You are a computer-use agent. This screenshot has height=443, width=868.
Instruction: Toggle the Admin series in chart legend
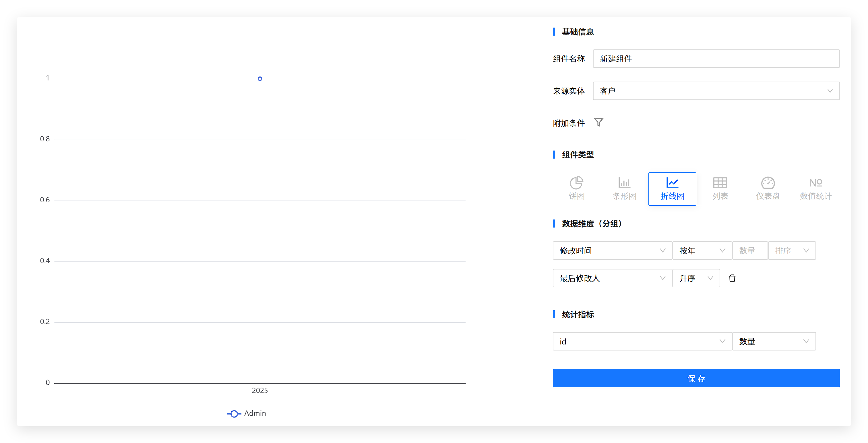tap(247, 413)
